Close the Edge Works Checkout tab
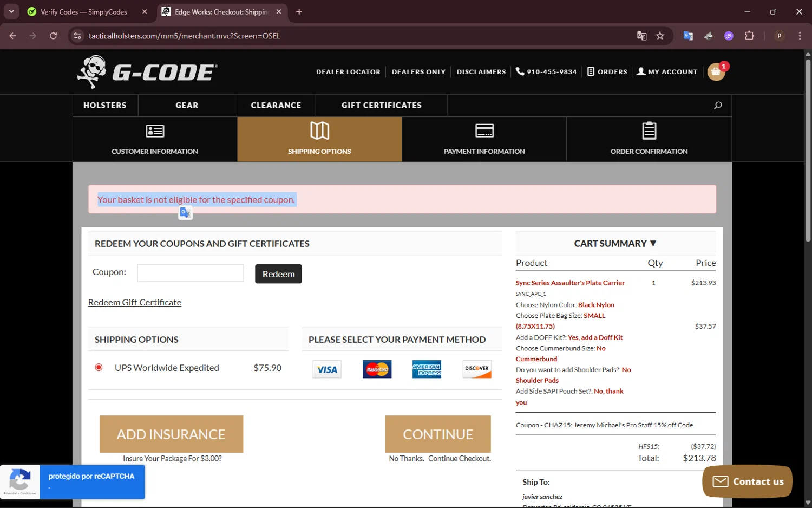The image size is (812, 508). tap(279, 12)
